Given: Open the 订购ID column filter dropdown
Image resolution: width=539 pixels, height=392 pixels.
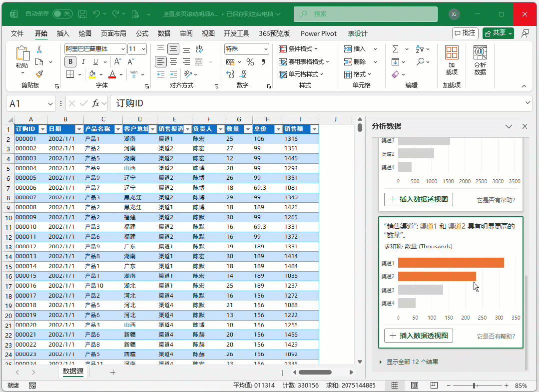Looking at the screenshot, I should (42, 129).
